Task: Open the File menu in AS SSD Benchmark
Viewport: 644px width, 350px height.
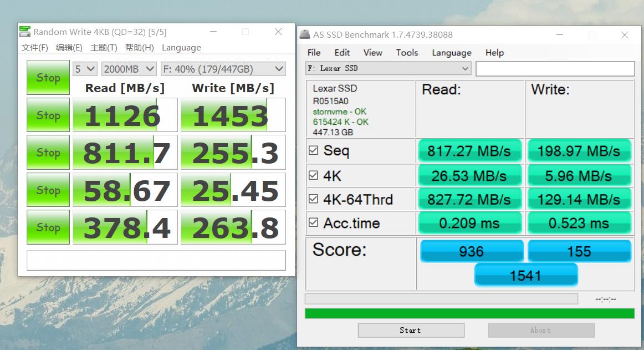Action: click(x=314, y=53)
